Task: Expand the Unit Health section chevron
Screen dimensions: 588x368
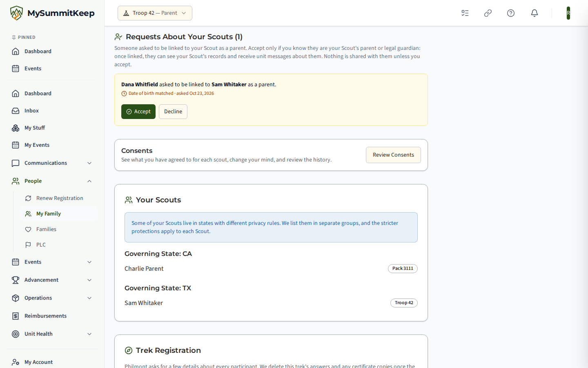Action: 89,334
